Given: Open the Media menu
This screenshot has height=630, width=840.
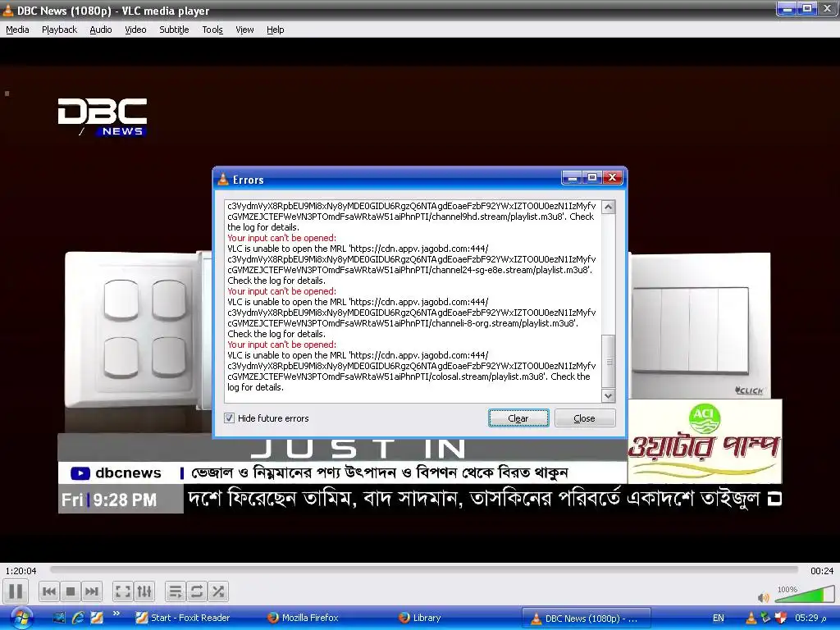Looking at the screenshot, I should coord(18,30).
